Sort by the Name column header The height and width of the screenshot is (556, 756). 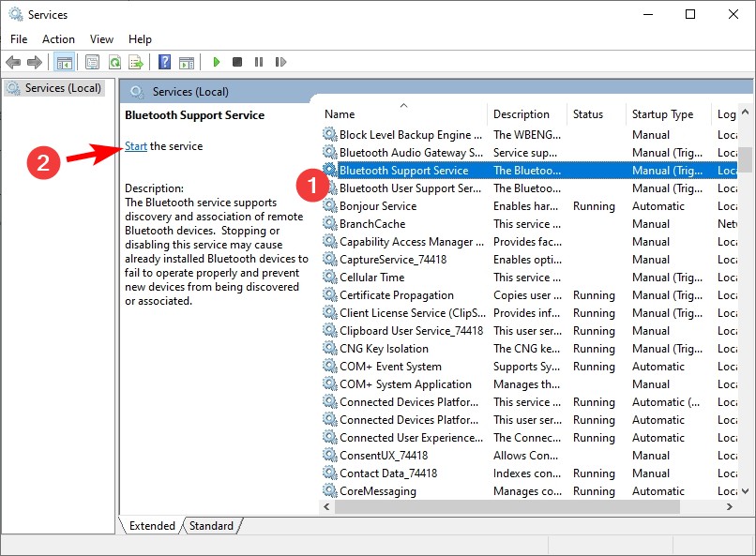coord(404,114)
